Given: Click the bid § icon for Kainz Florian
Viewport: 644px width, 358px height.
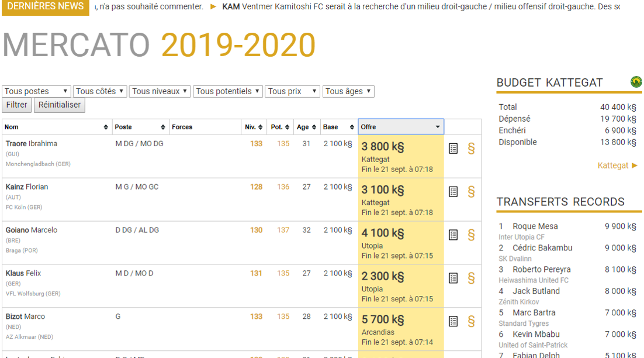Looking at the screenshot, I should pos(471,192).
